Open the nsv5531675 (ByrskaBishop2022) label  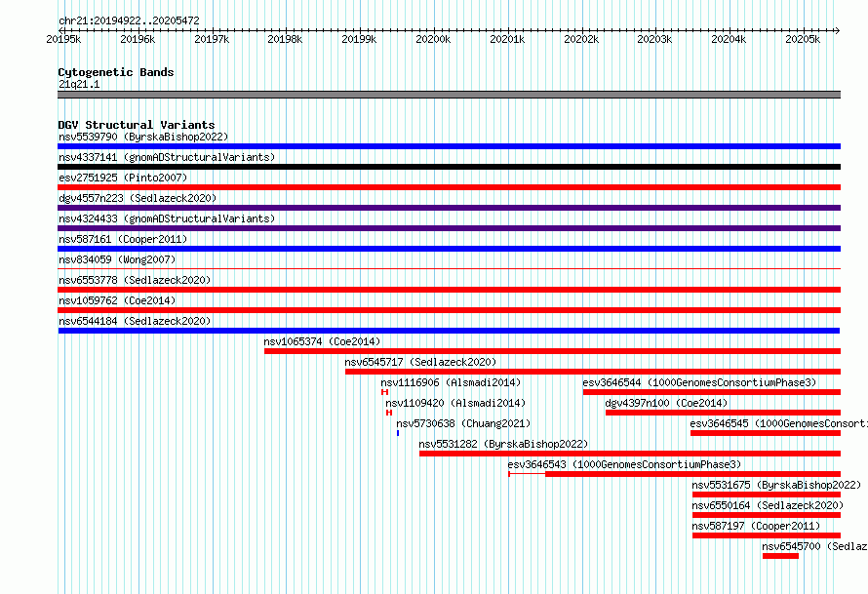click(776, 485)
